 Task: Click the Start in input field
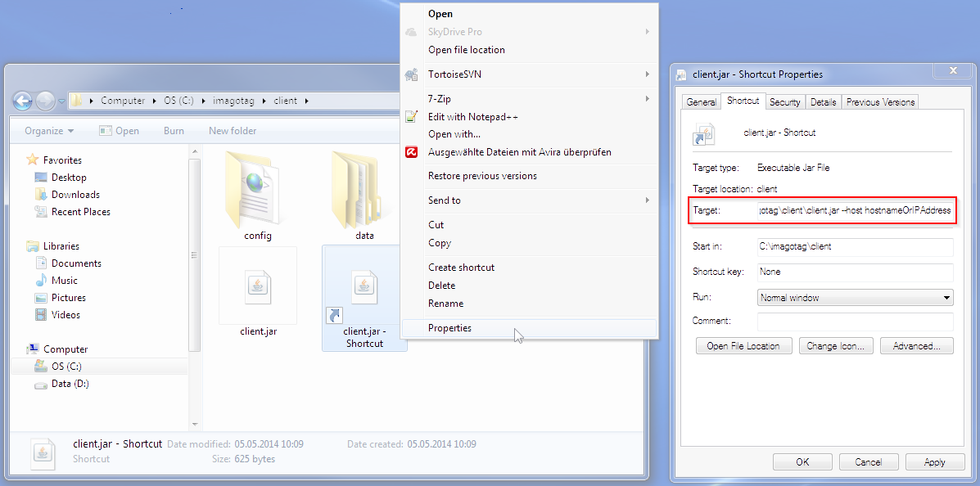click(855, 247)
